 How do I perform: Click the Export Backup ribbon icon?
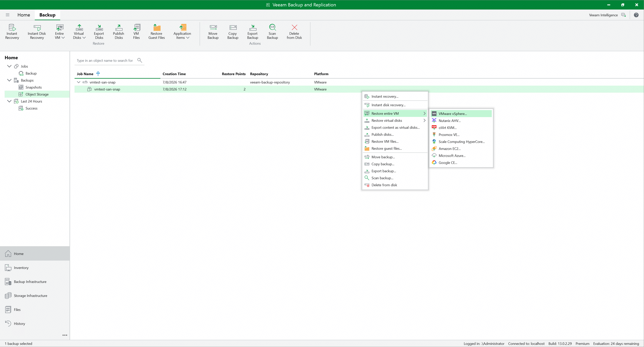[x=253, y=28]
